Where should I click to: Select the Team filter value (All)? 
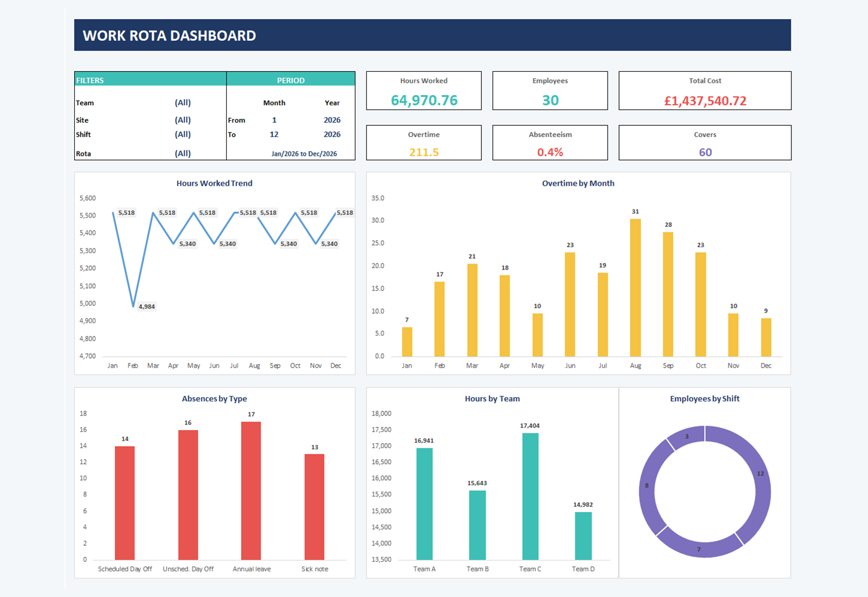coord(183,102)
